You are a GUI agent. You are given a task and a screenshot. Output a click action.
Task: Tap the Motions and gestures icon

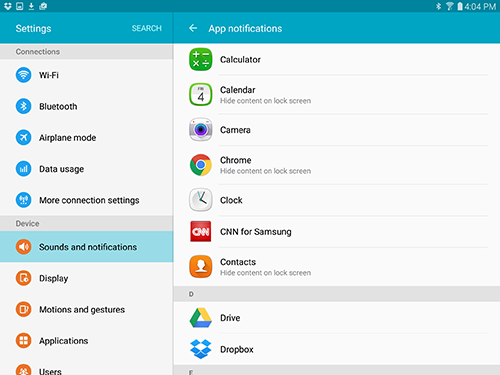pos(23,309)
